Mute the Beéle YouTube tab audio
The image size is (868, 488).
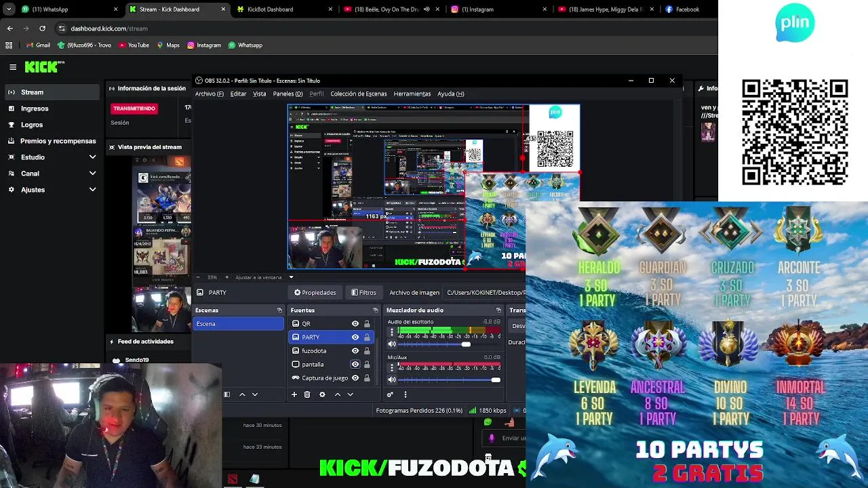(x=427, y=9)
